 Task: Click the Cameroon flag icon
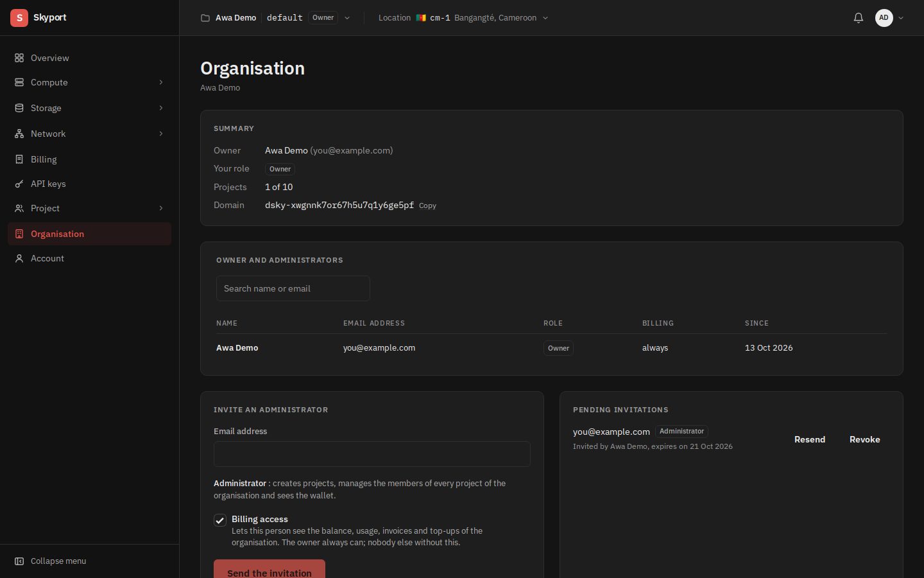pos(421,18)
